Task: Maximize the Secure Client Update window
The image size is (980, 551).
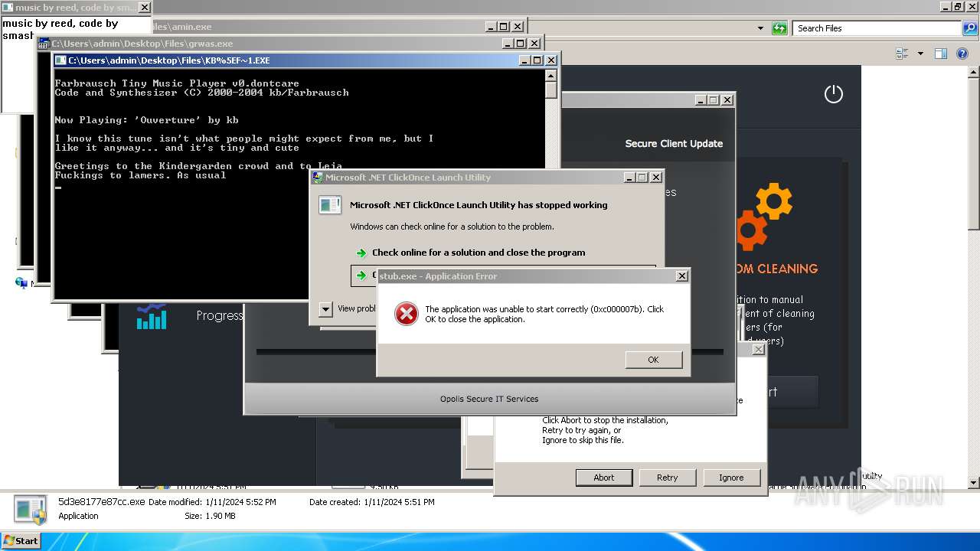Action: point(714,100)
